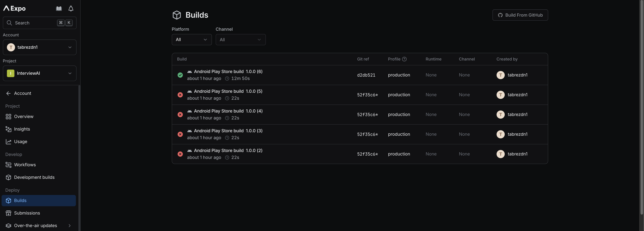Click the green success status icon
Screen dimensions: 644x231
point(180,75)
